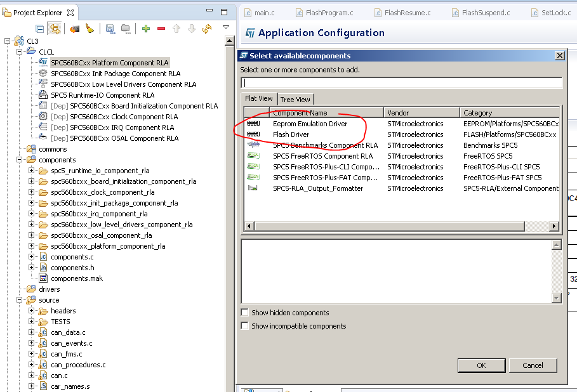Collapse the source folder
Screen dimensions: 577x392
pyautogui.click(x=19, y=299)
